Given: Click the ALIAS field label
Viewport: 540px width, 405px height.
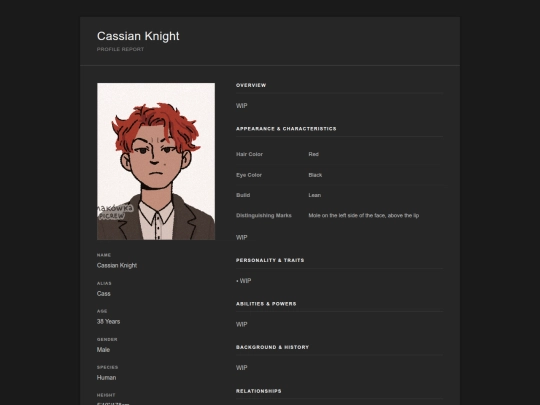Looking at the screenshot, I should tap(104, 283).
